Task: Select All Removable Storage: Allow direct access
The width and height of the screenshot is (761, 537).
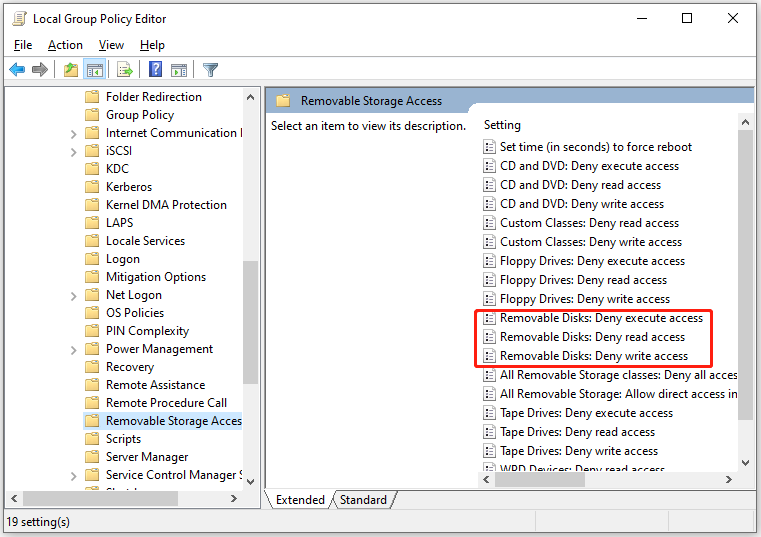Action: [618, 394]
